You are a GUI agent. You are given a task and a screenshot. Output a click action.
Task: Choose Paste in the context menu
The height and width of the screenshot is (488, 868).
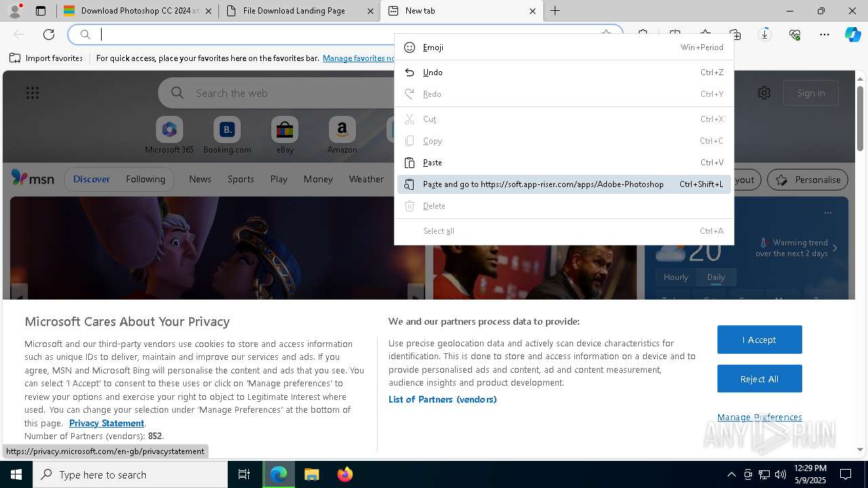(x=564, y=163)
